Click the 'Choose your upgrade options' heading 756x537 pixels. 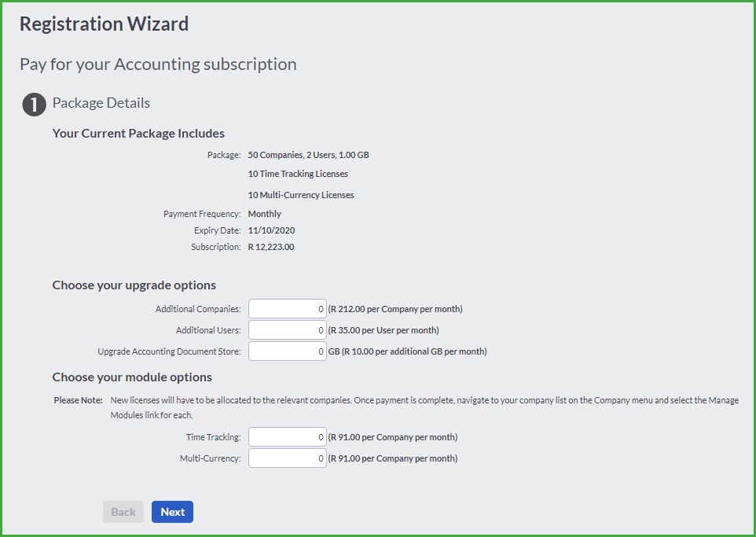click(134, 285)
